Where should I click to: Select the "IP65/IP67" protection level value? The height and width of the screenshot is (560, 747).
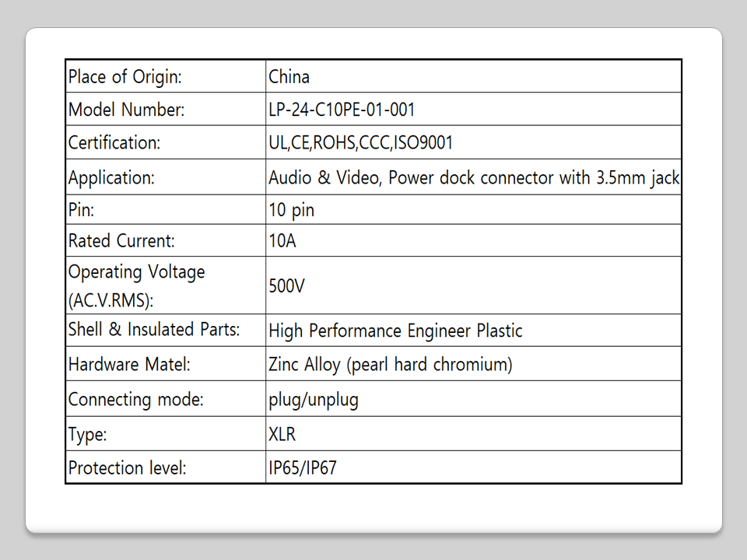(x=303, y=468)
